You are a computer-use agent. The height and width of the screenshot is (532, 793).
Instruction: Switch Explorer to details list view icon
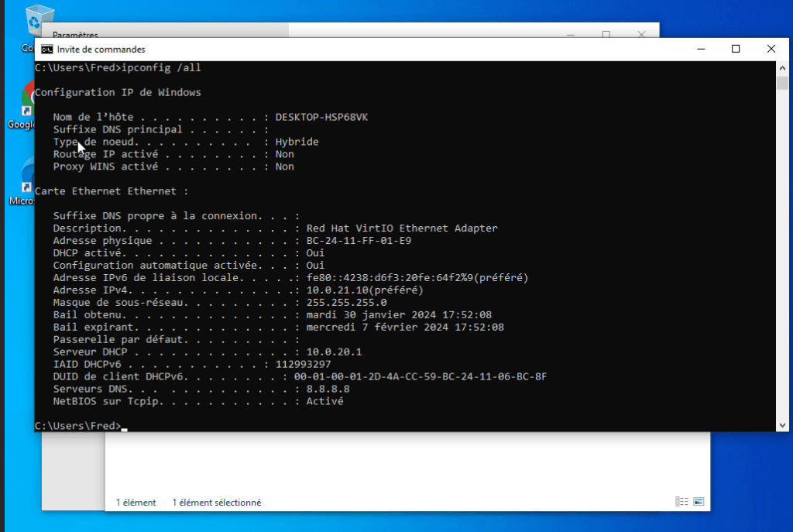(681, 502)
